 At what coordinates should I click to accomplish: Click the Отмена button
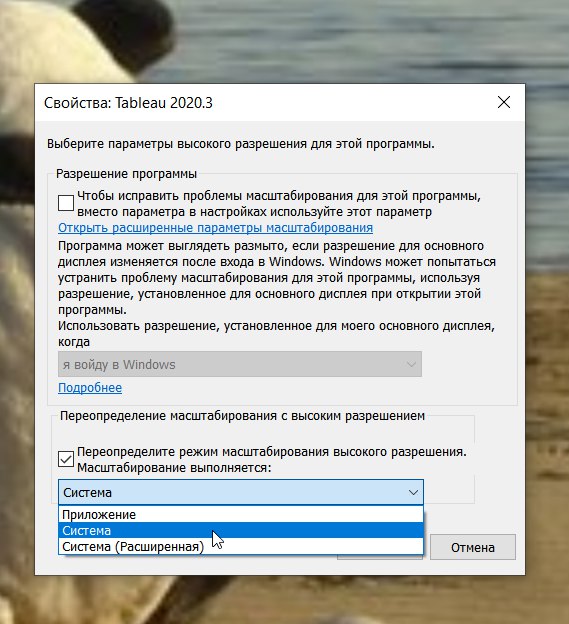click(473, 548)
